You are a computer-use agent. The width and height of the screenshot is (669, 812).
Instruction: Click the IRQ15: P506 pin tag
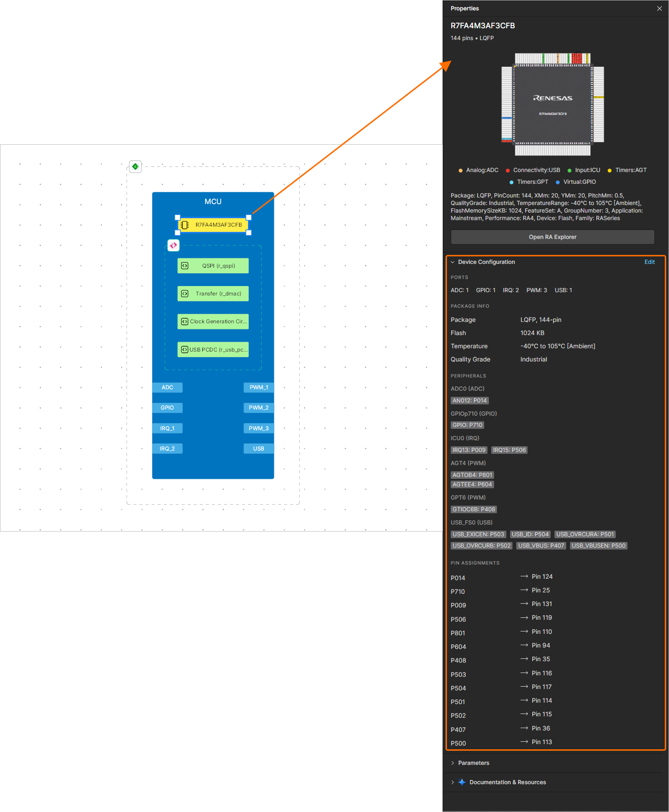[x=509, y=450]
